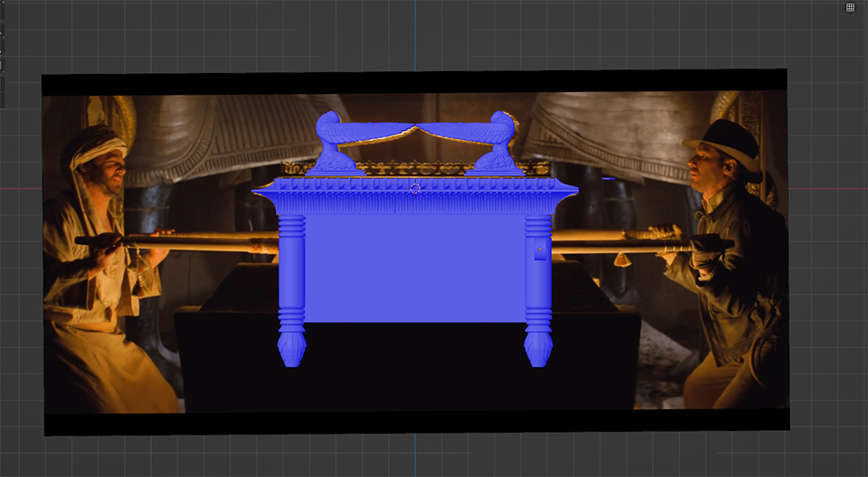Click the 3D cursor on the ark lid
868x477 pixels.
(415, 189)
